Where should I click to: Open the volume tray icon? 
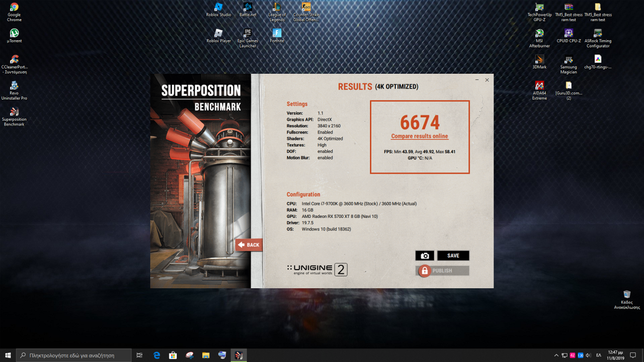588,355
